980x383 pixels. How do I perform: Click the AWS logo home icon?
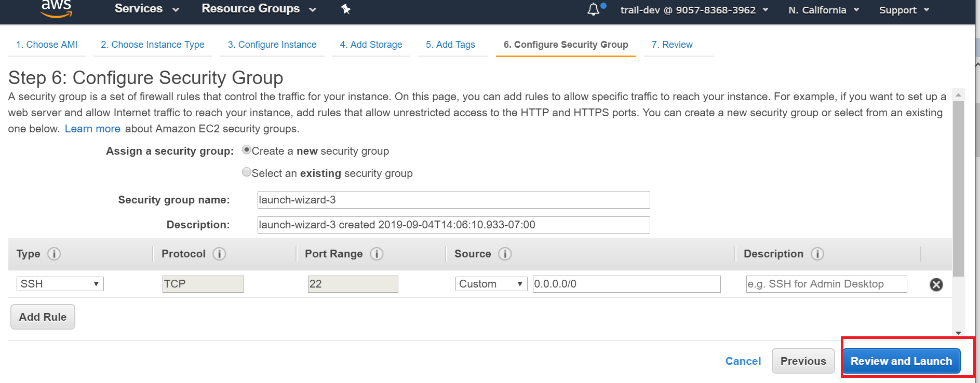pos(56,9)
